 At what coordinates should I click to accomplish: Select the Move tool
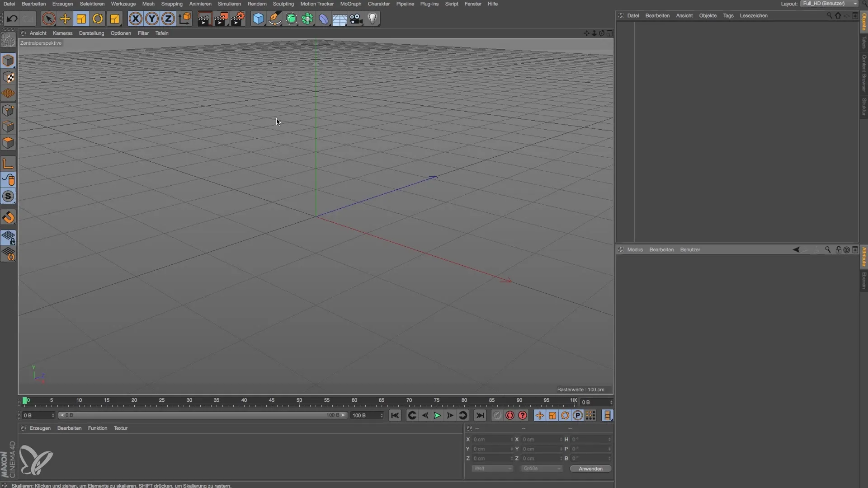65,19
